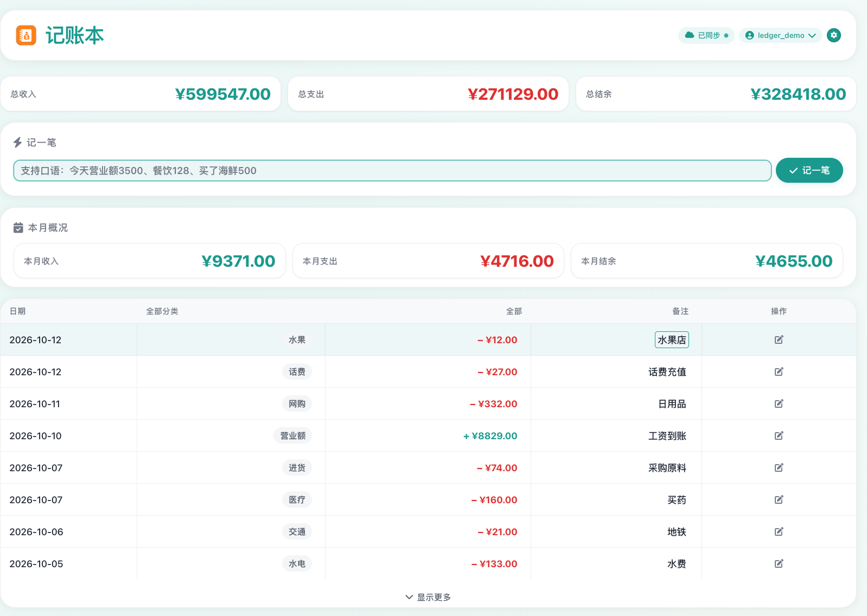Screen dimensions: 867x616
Task: Click the 网购 category tag
Action: tap(297, 404)
